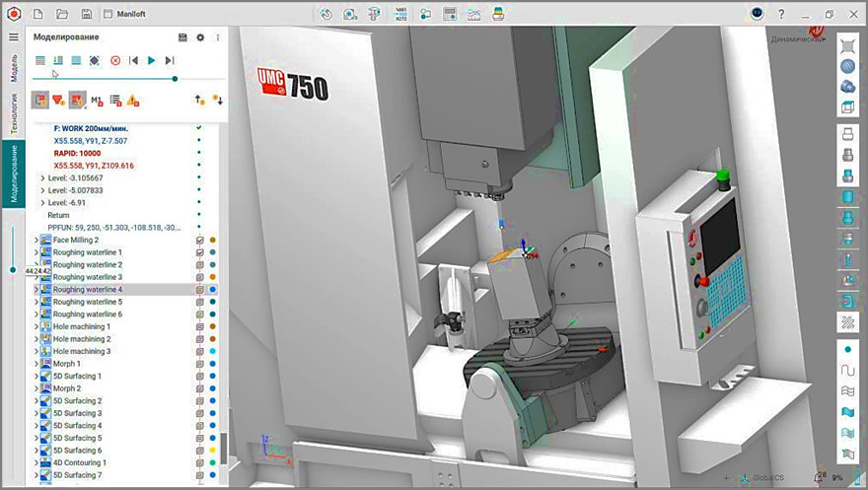This screenshot has height=490, width=868.
Task: Click the fourth simulation mode icon with dot
Action: coord(95,60)
